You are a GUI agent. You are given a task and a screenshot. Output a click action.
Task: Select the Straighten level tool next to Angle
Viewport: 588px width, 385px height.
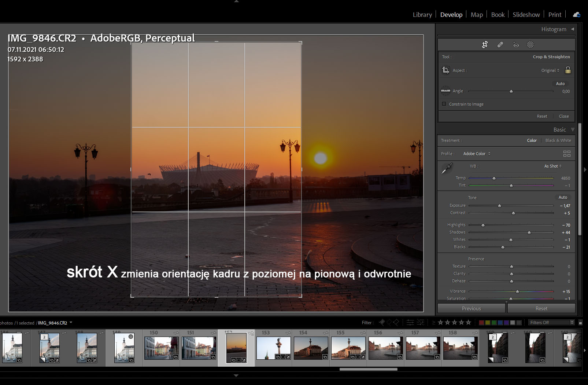click(x=445, y=91)
